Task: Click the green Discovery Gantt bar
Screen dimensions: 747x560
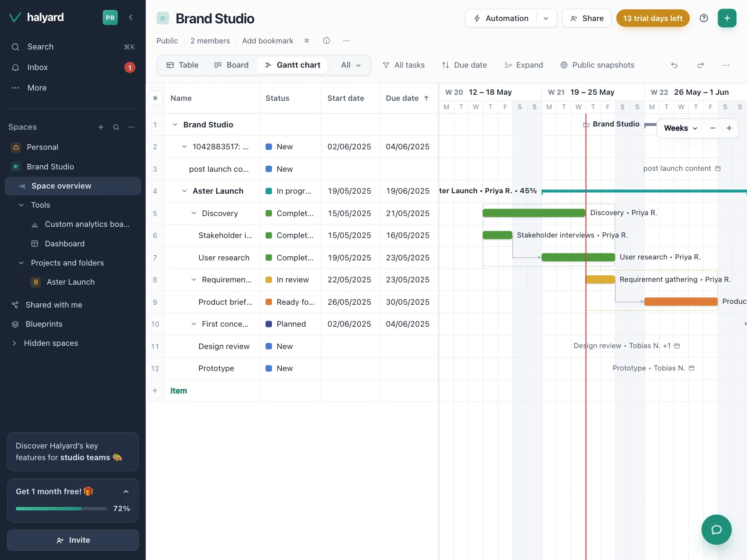Action: pos(534,213)
